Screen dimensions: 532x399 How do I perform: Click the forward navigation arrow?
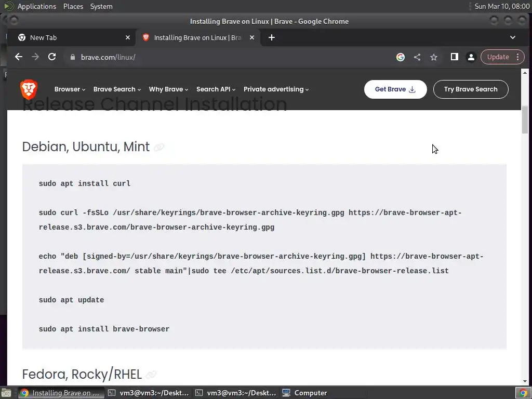coord(35,57)
